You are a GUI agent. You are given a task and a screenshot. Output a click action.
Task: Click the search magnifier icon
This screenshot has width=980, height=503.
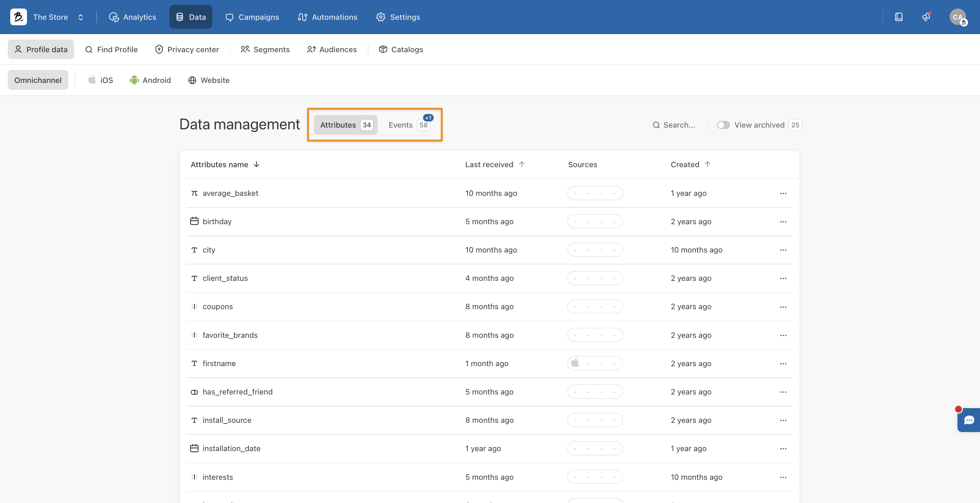[x=656, y=125]
